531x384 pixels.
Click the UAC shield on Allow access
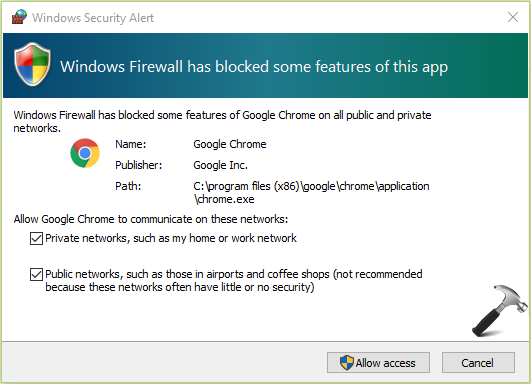coord(347,363)
